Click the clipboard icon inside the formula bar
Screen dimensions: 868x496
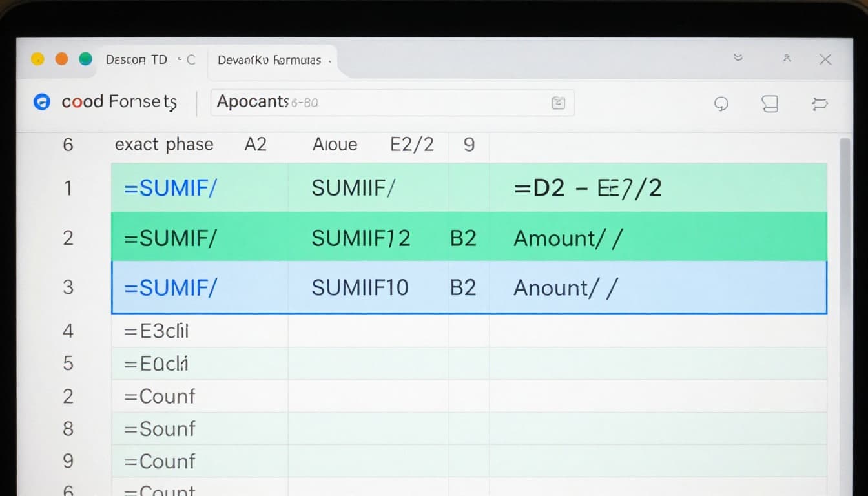pyautogui.click(x=558, y=102)
